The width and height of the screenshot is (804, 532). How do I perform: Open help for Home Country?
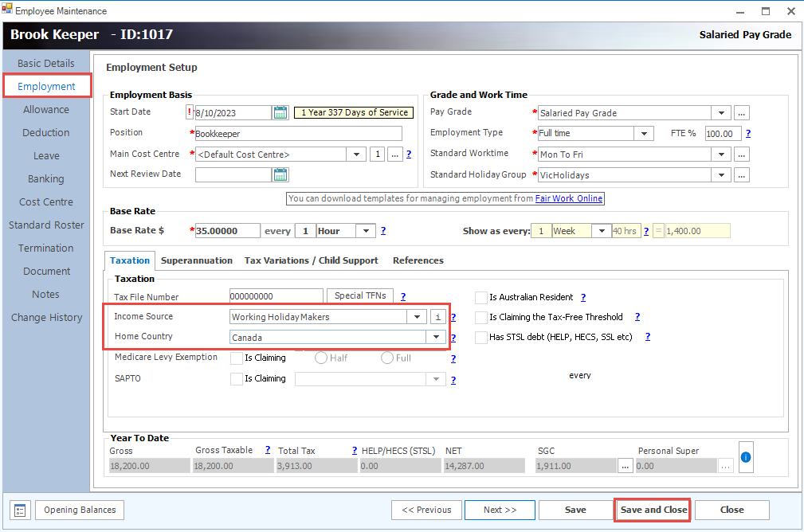point(453,338)
